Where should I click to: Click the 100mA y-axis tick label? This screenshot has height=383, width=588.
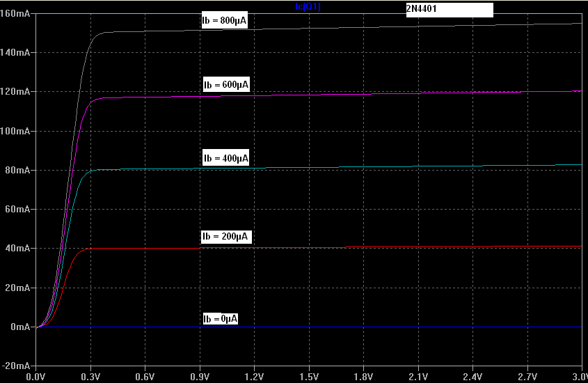pos(15,131)
